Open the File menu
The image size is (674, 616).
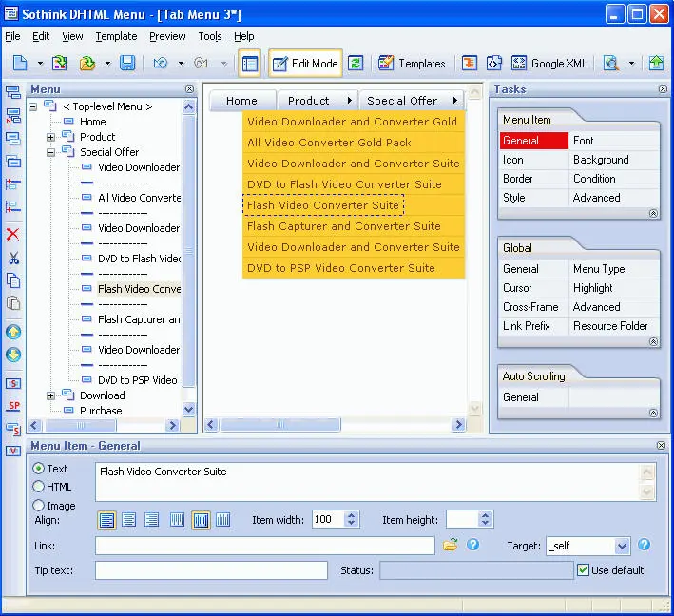pyautogui.click(x=12, y=36)
